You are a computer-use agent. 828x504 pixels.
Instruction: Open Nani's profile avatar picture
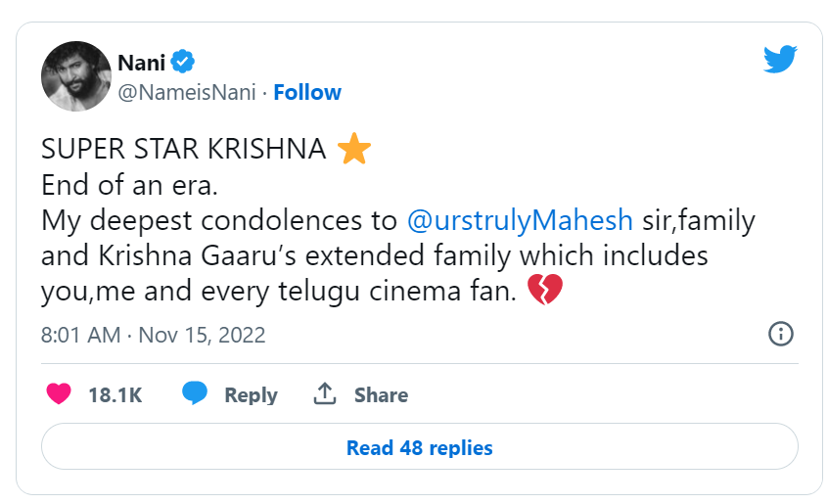(75, 76)
